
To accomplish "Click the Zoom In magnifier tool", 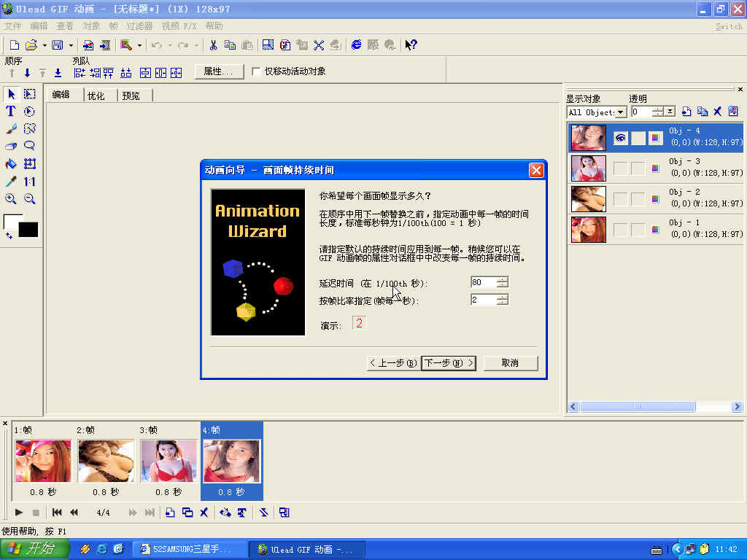I will click(x=10, y=198).
